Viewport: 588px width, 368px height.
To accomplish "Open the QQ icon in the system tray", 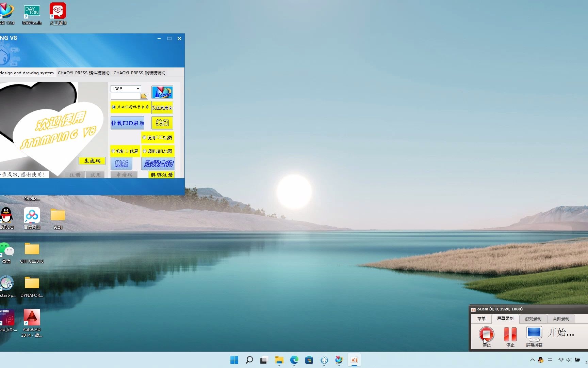I will point(541,360).
